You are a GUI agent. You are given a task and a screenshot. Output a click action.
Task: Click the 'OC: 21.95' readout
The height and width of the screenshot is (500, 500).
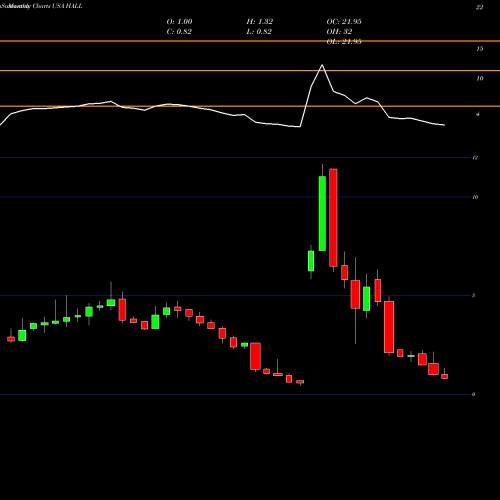(344, 22)
